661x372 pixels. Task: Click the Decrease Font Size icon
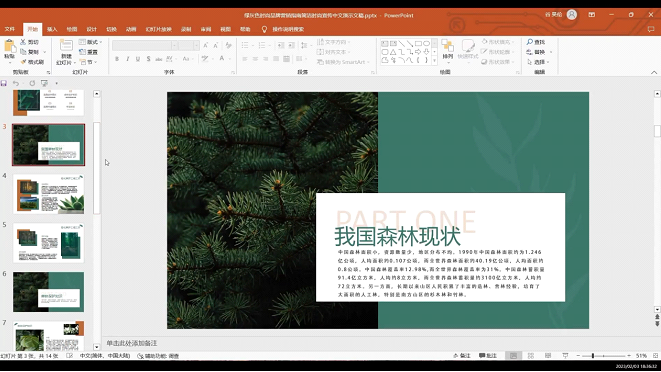[215, 45]
